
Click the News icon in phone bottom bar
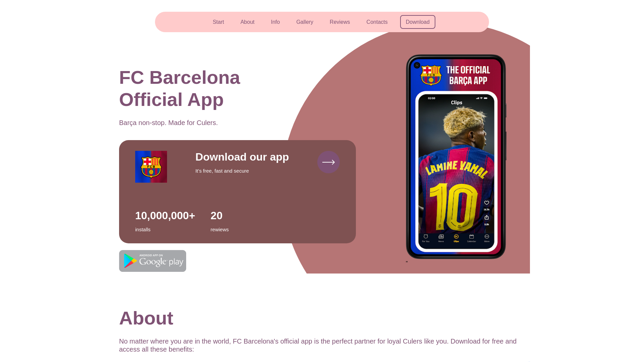[441, 237]
